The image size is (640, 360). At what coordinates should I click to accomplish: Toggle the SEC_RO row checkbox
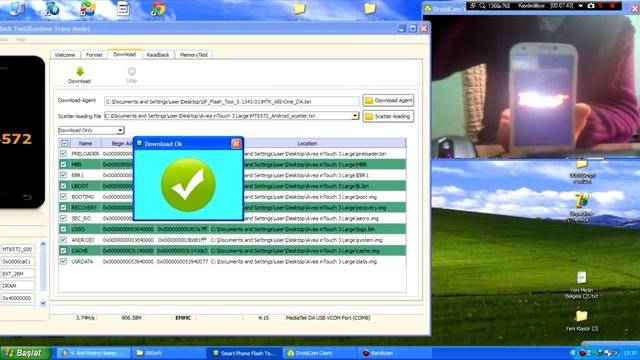coord(63,218)
